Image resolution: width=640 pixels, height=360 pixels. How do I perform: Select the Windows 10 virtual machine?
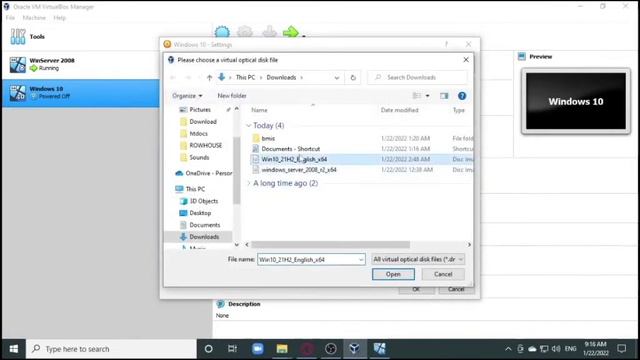[81, 93]
